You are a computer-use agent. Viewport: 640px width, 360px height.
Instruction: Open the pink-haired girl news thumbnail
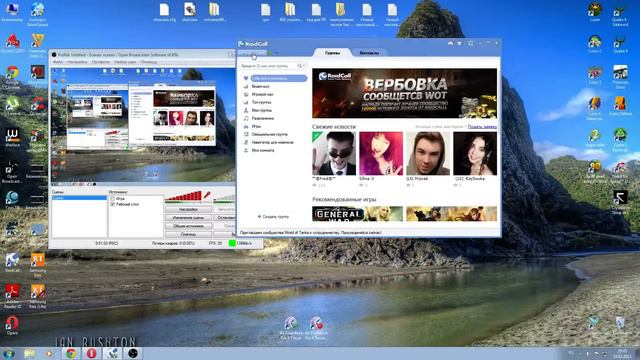tap(381, 153)
